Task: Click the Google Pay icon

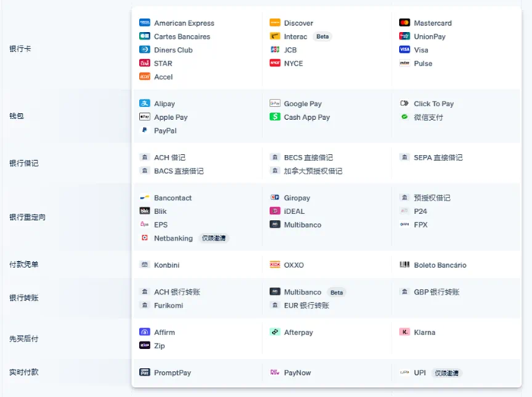Action: [x=275, y=103]
